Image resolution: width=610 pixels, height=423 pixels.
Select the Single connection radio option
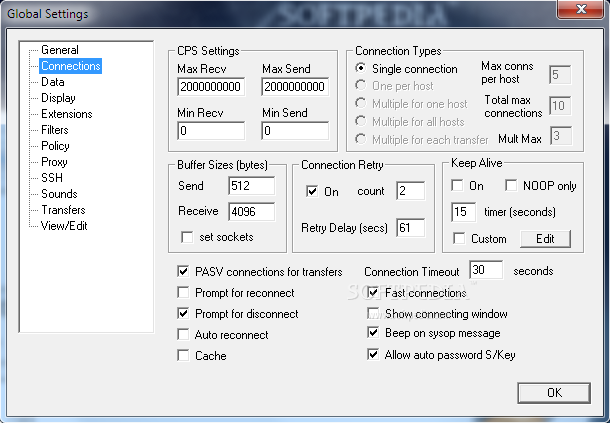tap(362, 69)
